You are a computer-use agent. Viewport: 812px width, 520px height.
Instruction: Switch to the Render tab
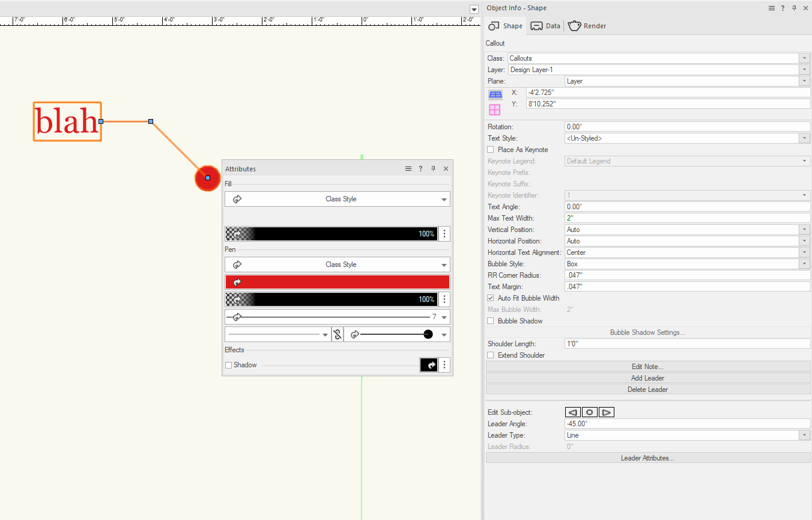click(587, 26)
